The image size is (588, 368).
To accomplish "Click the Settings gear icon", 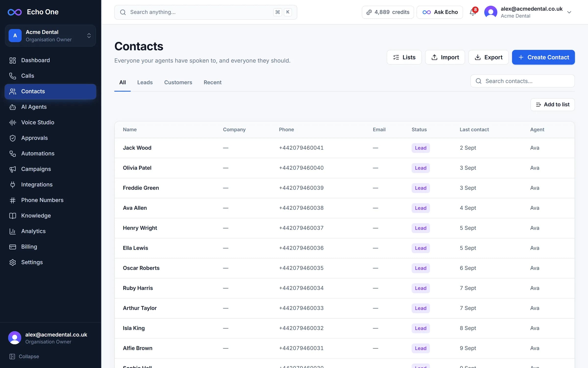I will (12, 262).
